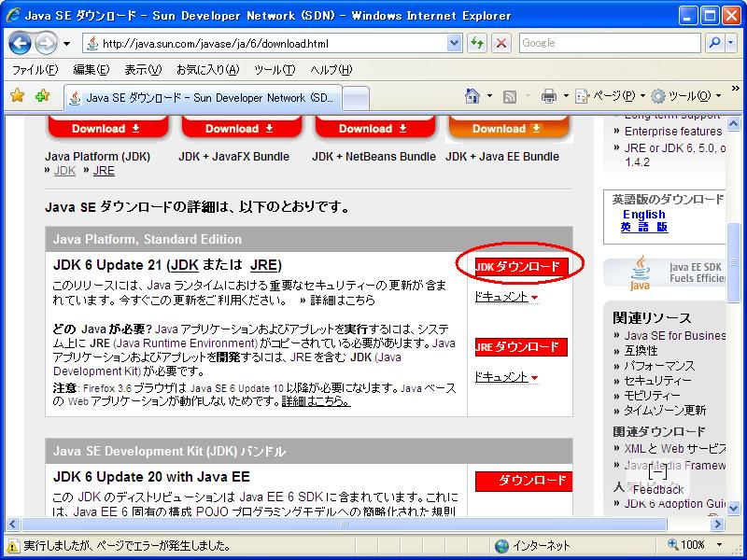
Task: Click orange Download for JDK + Java EE Bundle
Action: tap(509, 127)
